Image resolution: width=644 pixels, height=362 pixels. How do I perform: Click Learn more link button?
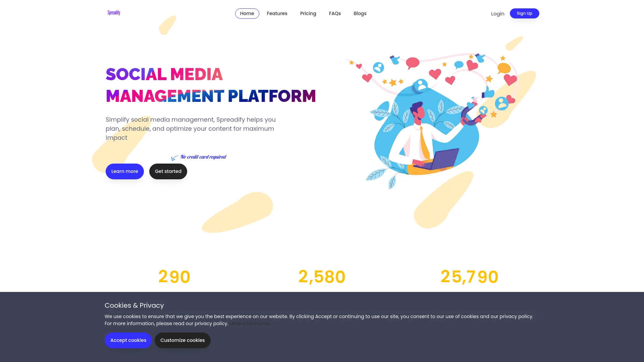124,172
